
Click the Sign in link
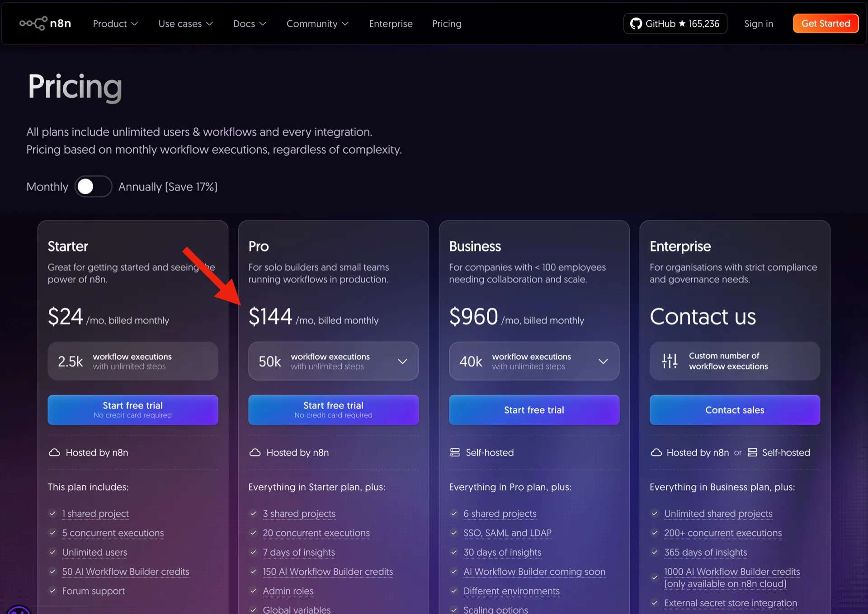[x=759, y=23]
